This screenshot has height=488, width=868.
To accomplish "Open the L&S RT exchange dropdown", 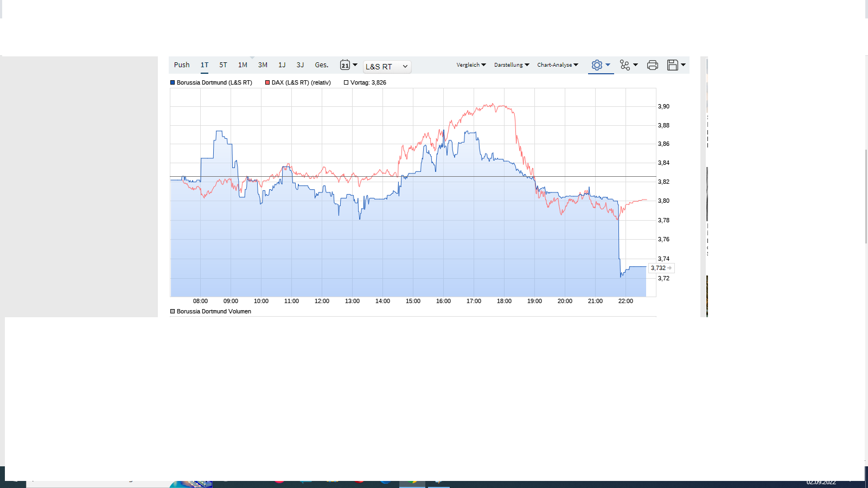I will [387, 67].
